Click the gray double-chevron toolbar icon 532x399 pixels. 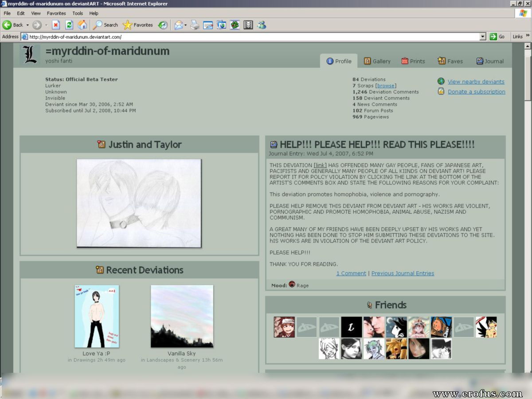coord(248,25)
